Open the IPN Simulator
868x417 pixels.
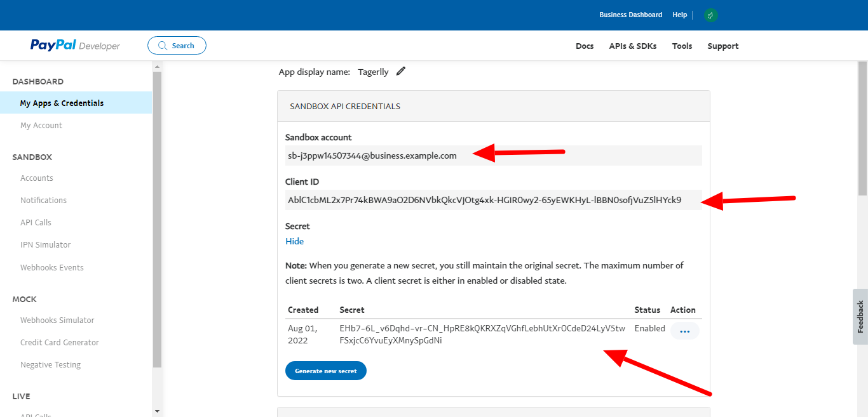pos(45,245)
